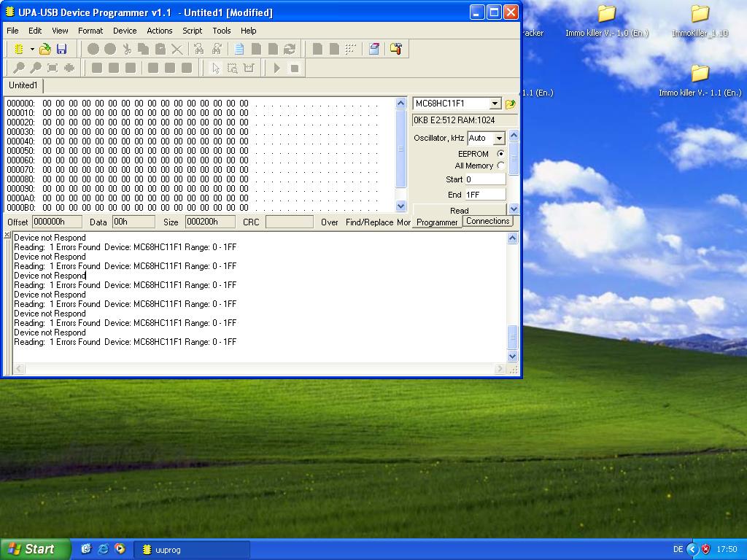The image size is (747, 560).
Task: Open the Oscillator kHz Auto dropdown
Action: pos(499,139)
